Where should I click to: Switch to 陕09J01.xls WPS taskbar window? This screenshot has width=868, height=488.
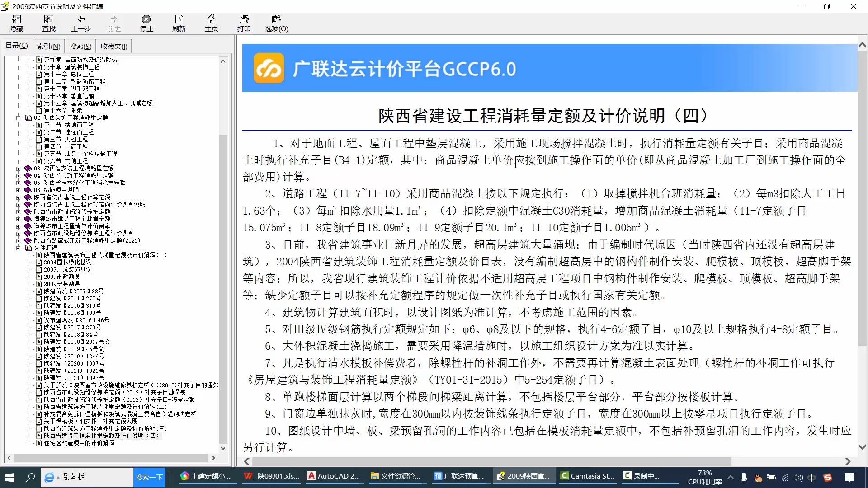271,476
